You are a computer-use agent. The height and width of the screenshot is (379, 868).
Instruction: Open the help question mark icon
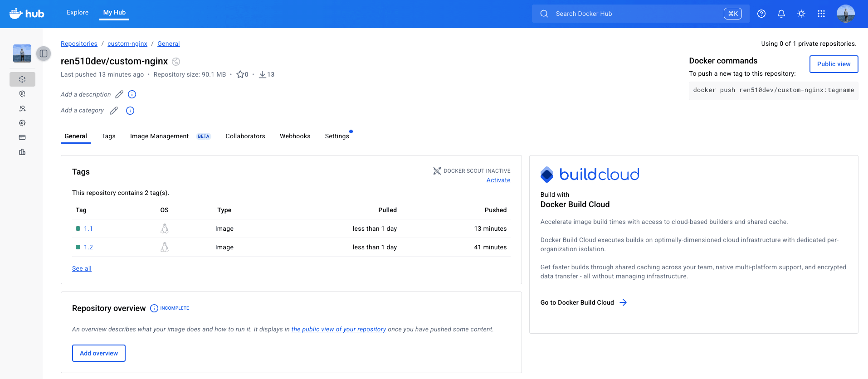coord(761,14)
